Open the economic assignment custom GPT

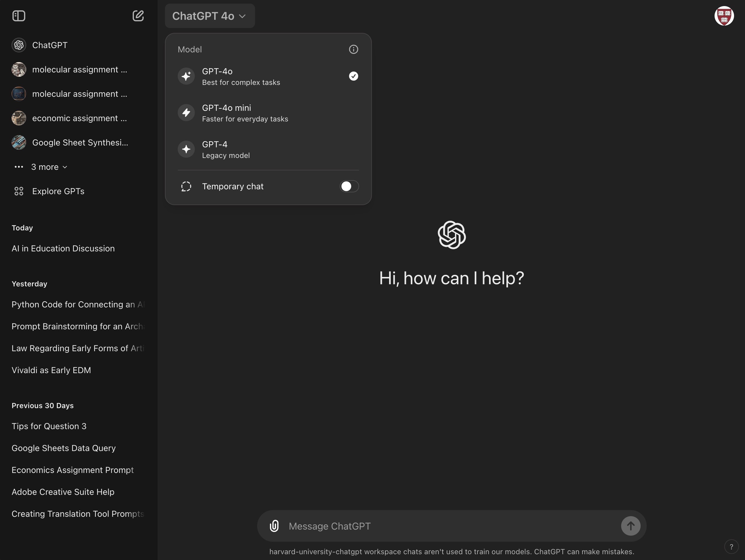79,118
